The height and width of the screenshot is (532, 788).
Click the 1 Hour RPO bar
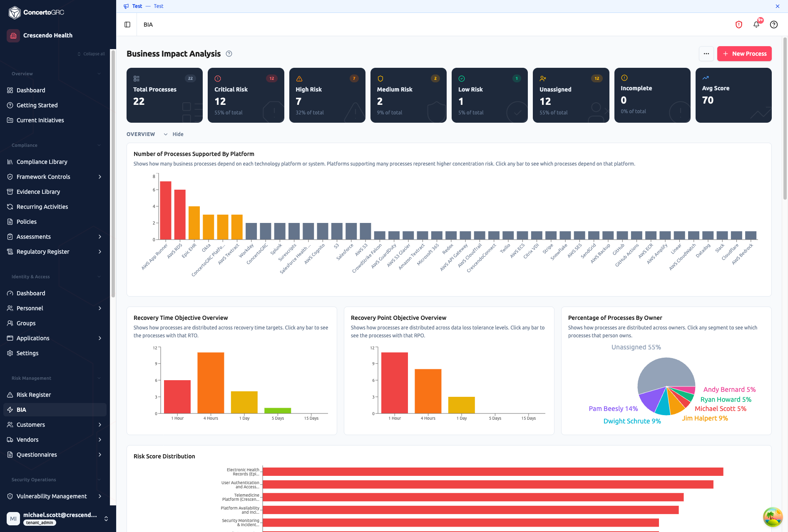pos(395,383)
